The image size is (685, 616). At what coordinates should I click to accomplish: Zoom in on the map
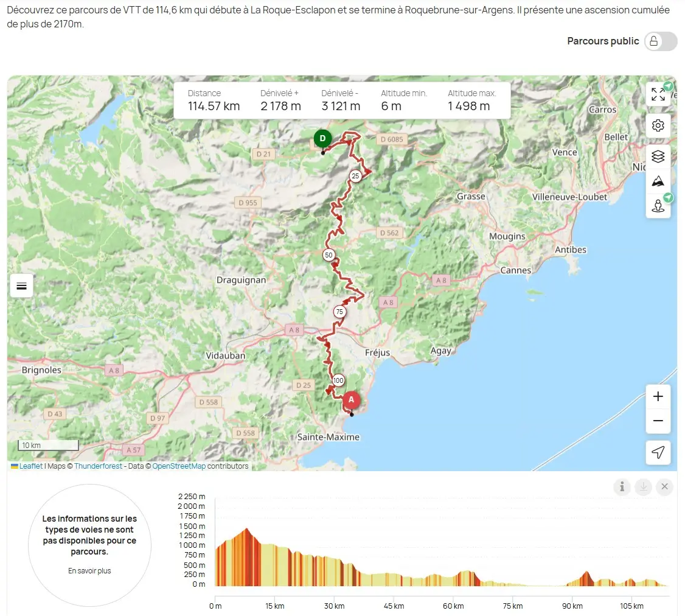(x=658, y=397)
